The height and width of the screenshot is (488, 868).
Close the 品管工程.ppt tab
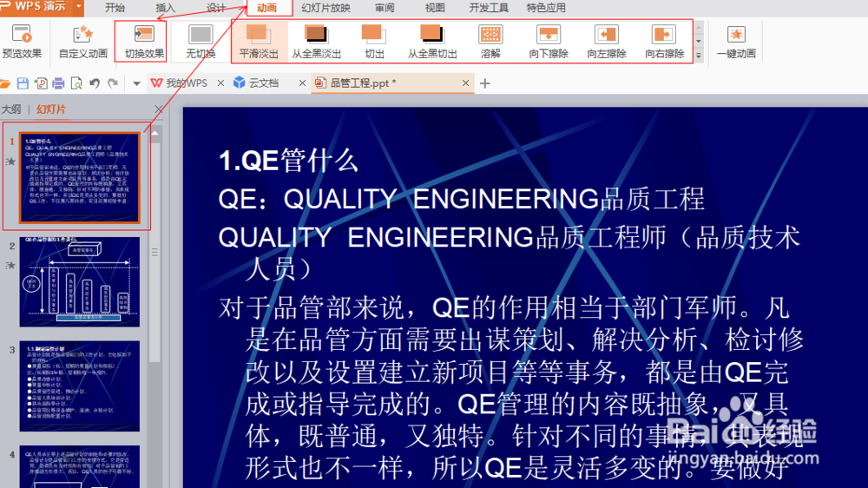(465, 83)
